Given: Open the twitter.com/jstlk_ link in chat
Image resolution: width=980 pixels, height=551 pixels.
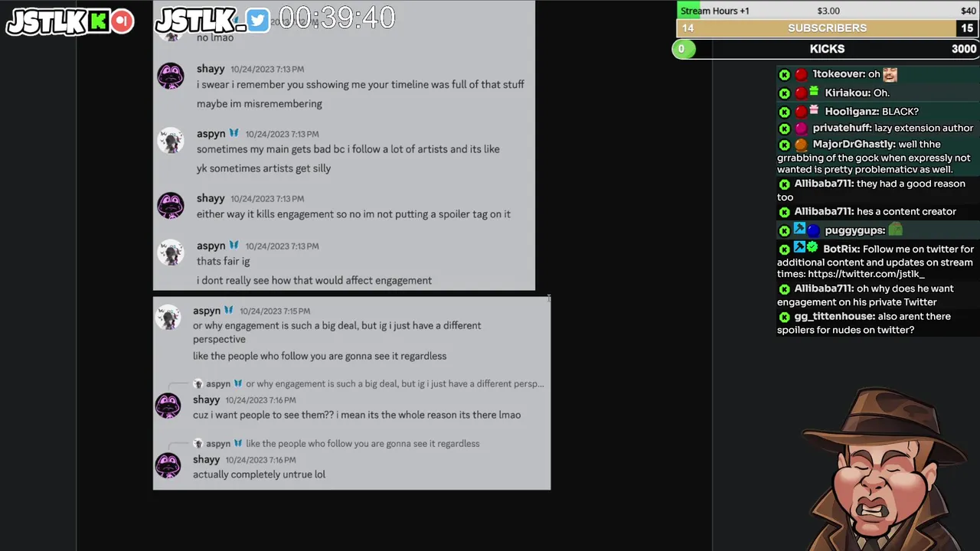Looking at the screenshot, I should (x=866, y=275).
